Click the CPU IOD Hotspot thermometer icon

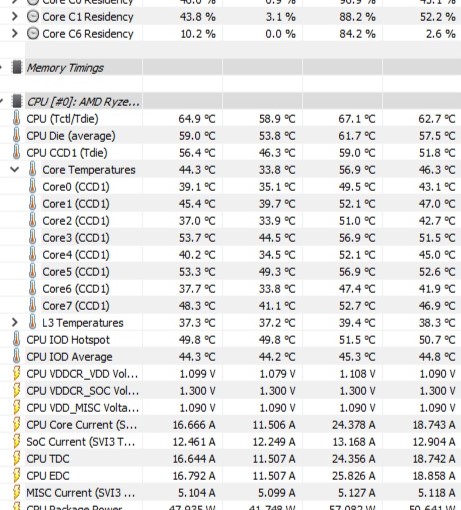click(x=16, y=339)
